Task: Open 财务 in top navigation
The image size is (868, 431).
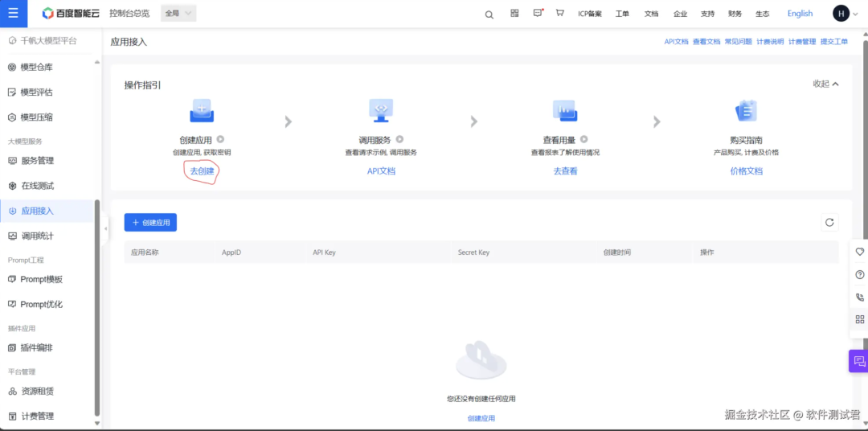Action: tap(735, 14)
